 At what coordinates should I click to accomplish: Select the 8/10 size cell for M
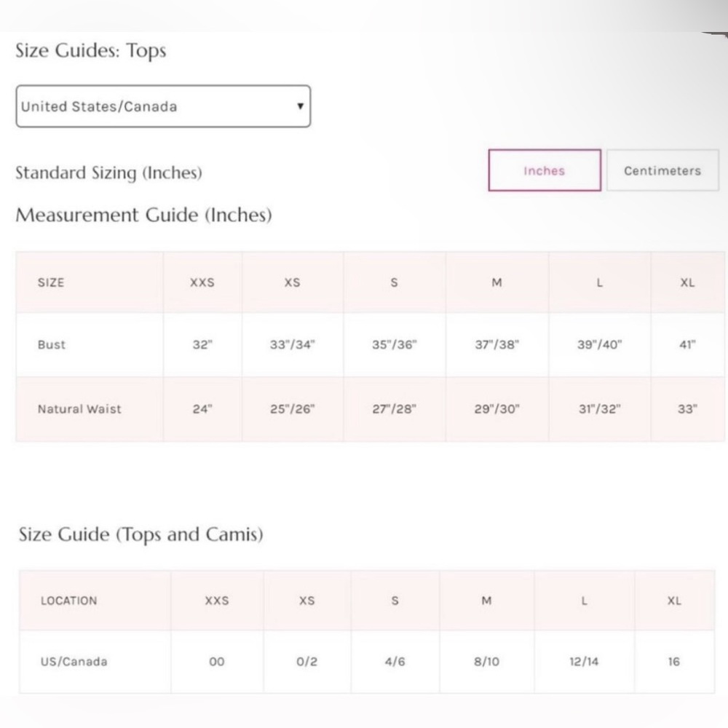point(486,662)
